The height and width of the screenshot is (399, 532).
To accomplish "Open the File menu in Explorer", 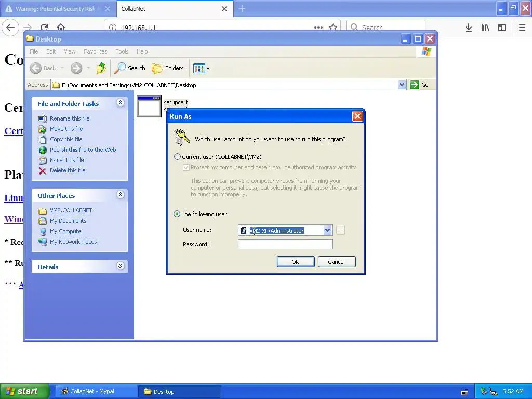I will [34, 51].
